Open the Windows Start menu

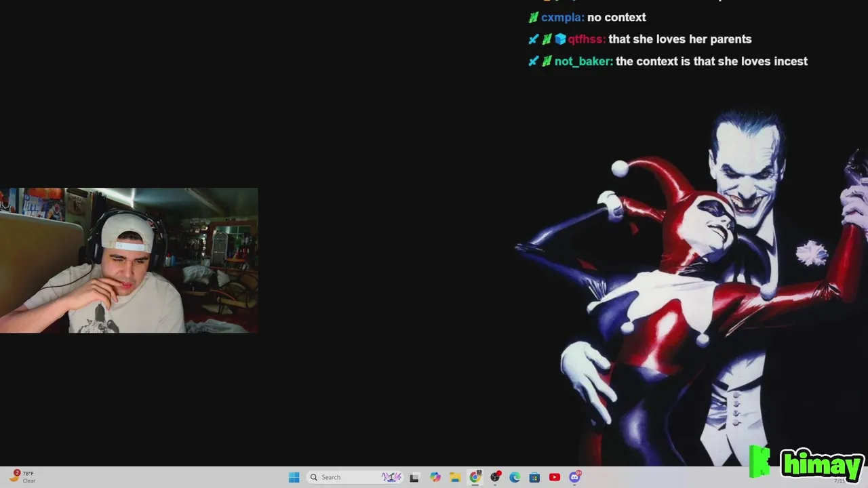point(294,477)
